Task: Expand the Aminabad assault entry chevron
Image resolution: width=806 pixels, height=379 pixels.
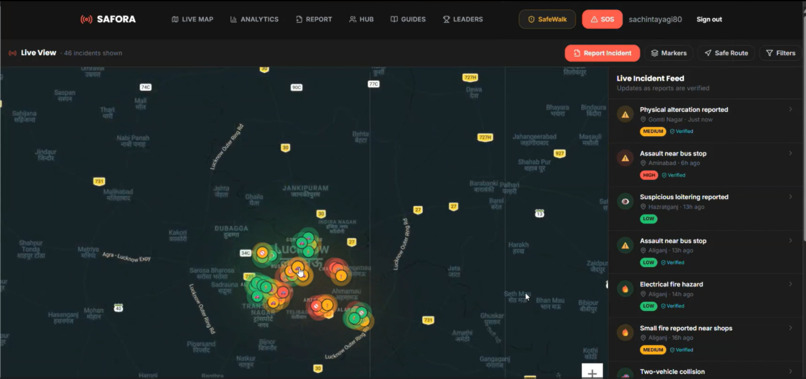Action: [790, 153]
